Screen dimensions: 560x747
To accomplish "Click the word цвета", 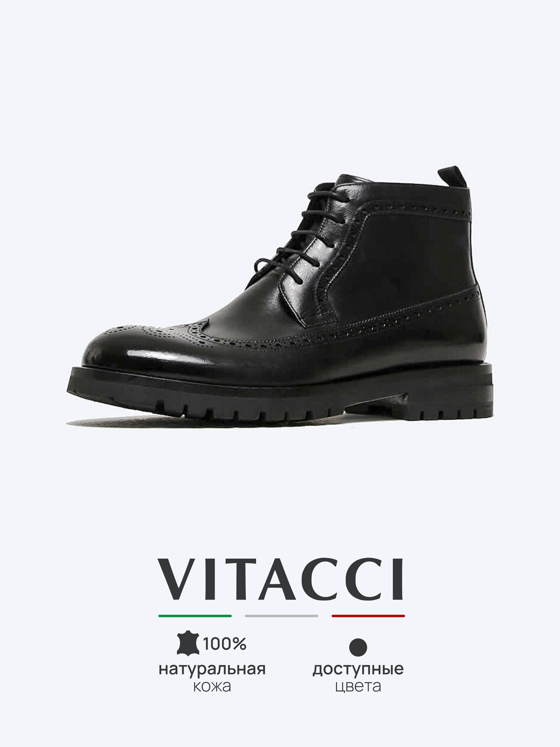I will pyautogui.click(x=358, y=687).
